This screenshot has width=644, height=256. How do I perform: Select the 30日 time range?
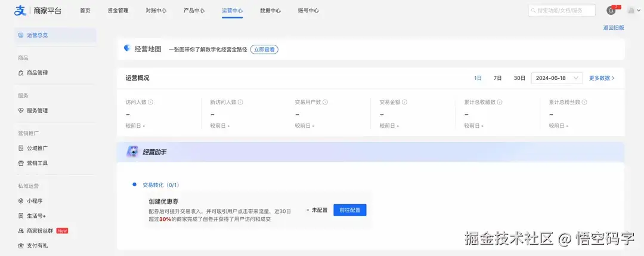(519, 78)
